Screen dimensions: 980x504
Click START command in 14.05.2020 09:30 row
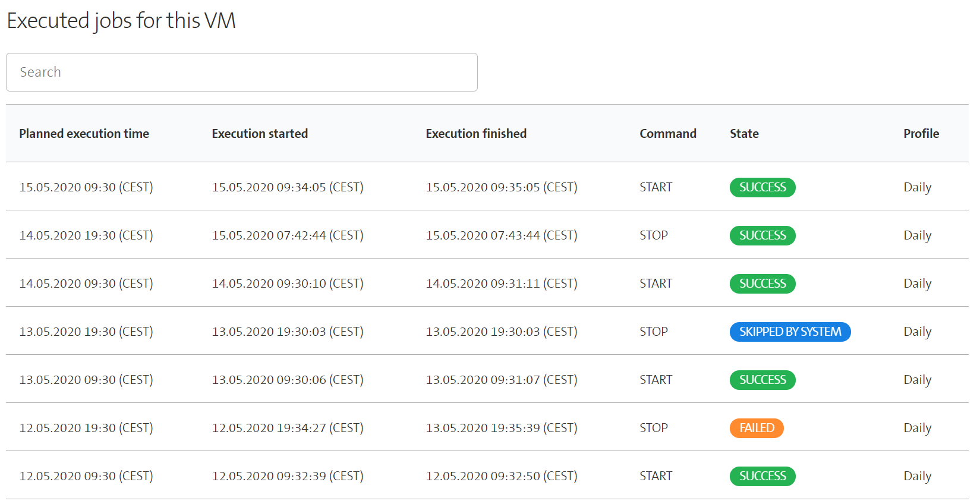656,283
